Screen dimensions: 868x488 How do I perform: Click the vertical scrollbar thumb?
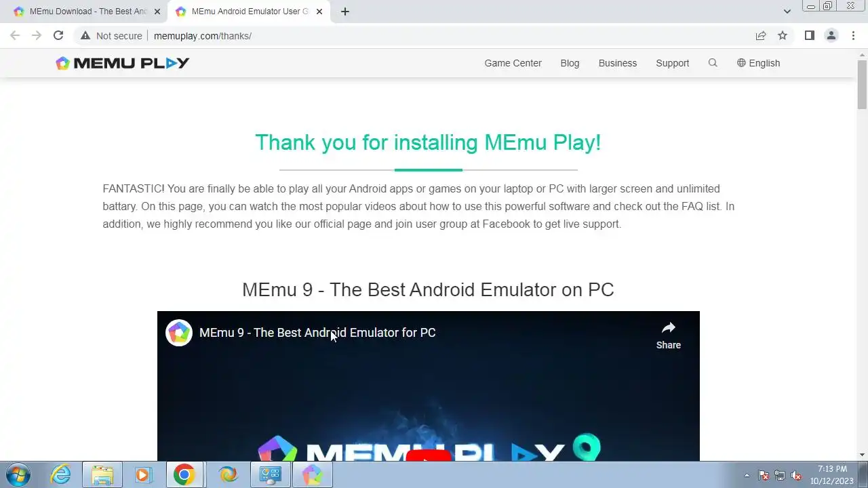click(x=862, y=85)
